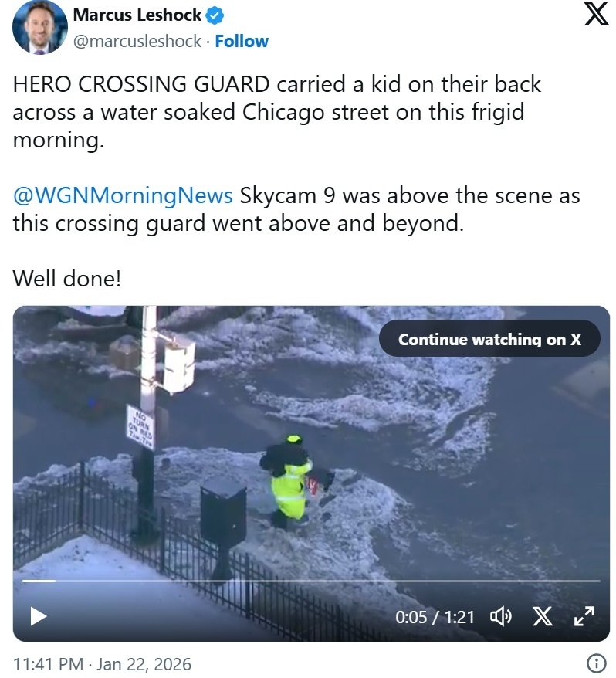Open the @WGNMorningNews mention
This screenshot has width=616, height=678.
(123, 195)
